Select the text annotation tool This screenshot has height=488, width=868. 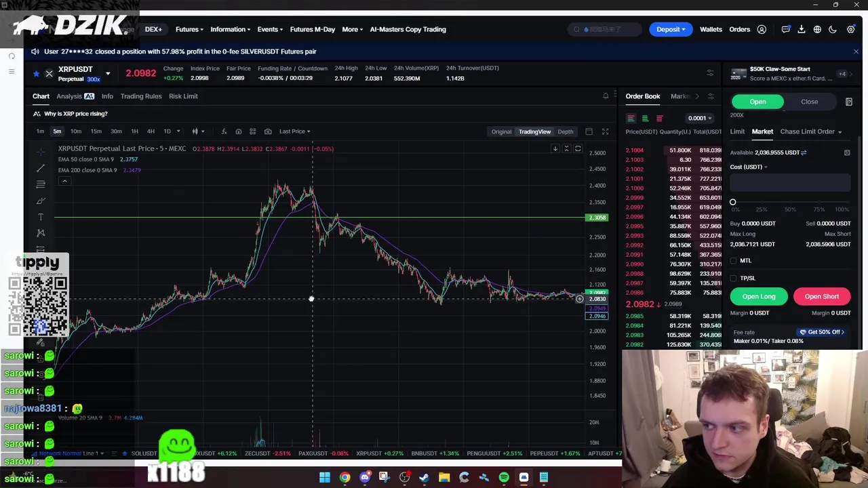[41, 217]
